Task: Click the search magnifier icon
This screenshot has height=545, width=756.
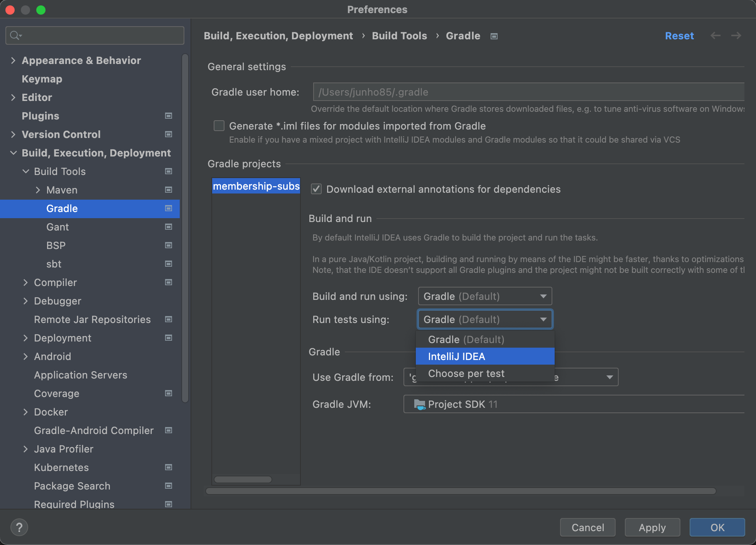Action: [15, 35]
